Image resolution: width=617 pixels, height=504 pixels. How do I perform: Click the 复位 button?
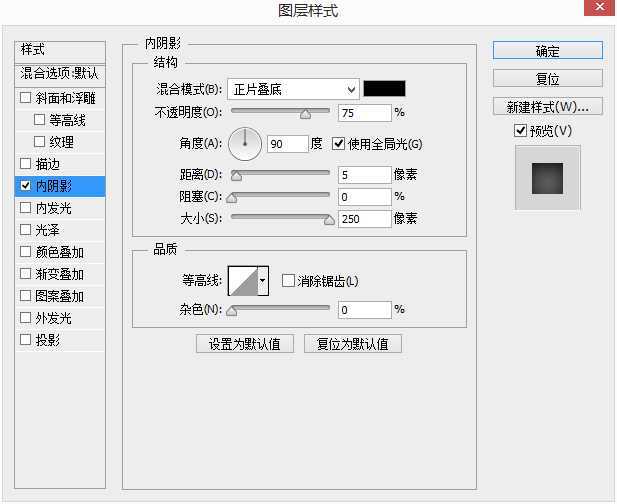click(547, 79)
